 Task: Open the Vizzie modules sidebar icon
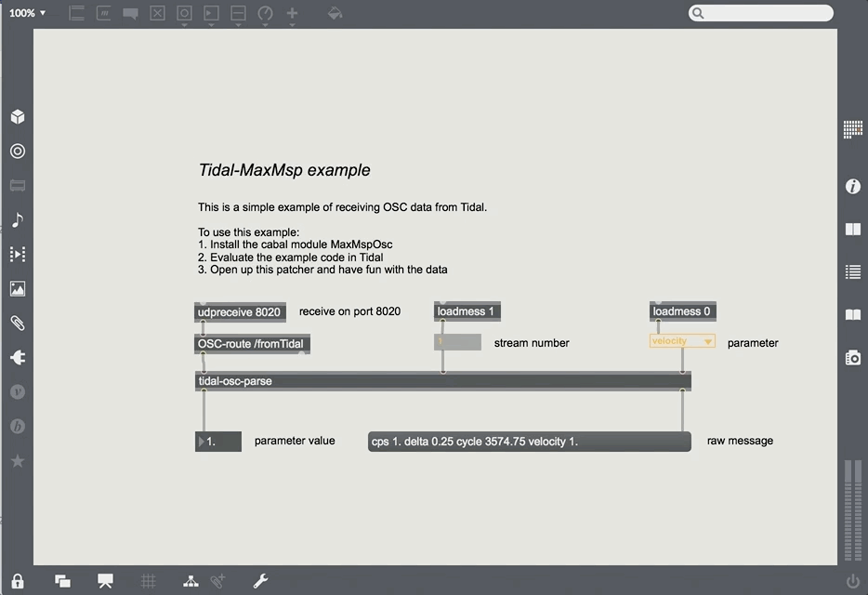click(18, 391)
